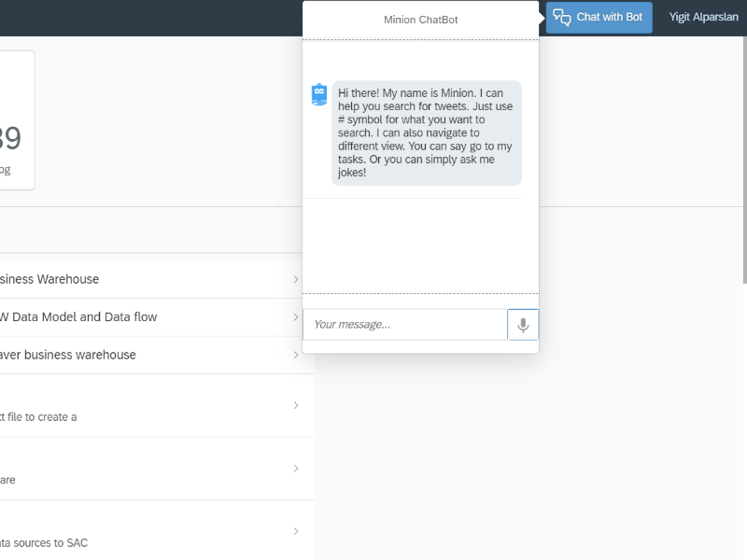The image size is (747, 560).
Task: Click the chevron on 'file to create a' row
Action: point(296,405)
